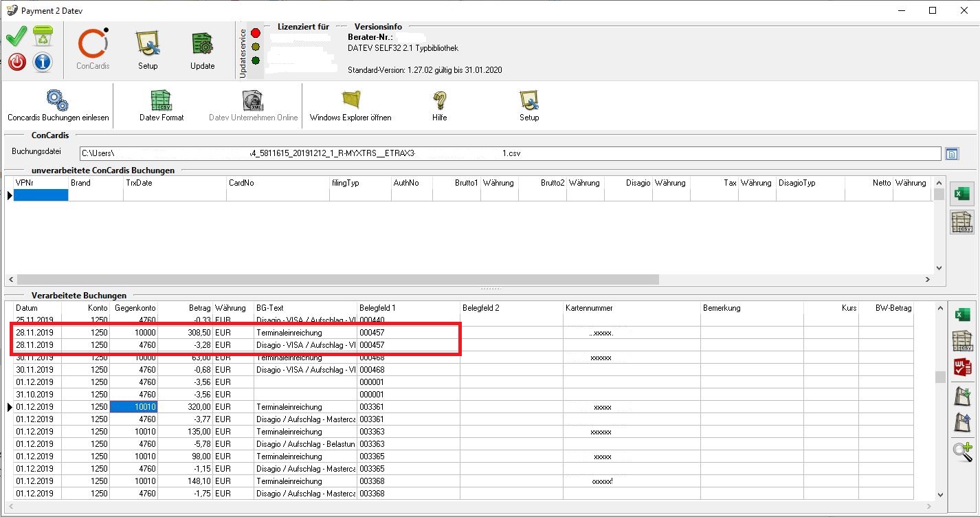
Task: Click the Bemerkung column header
Action: tap(753, 308)
